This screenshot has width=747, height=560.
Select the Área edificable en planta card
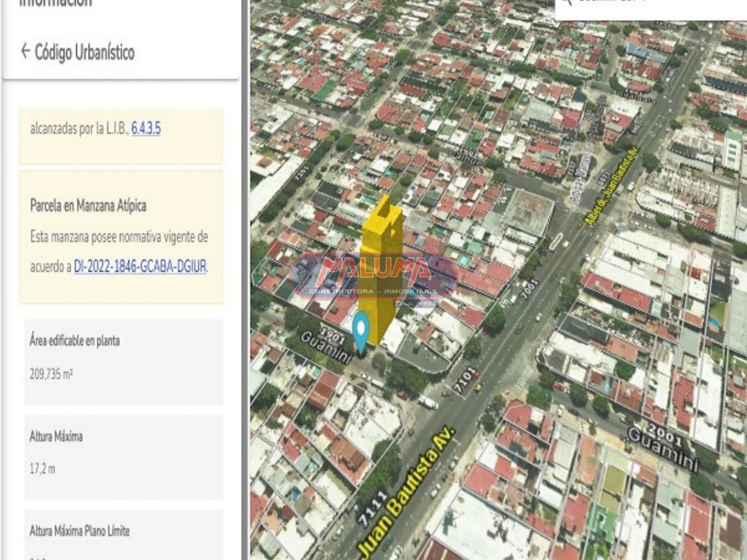click(x=123, y=361)
